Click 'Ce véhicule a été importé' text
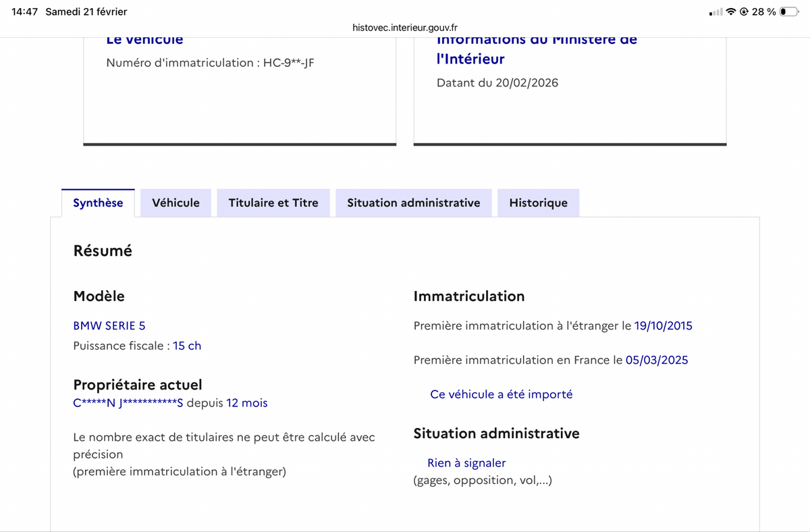Viewport: 810px width, 532px height. (x=502, y=394)
